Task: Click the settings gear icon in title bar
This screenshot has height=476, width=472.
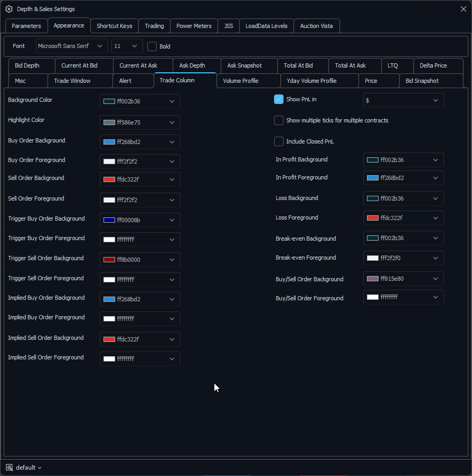Action: (9, 9)
